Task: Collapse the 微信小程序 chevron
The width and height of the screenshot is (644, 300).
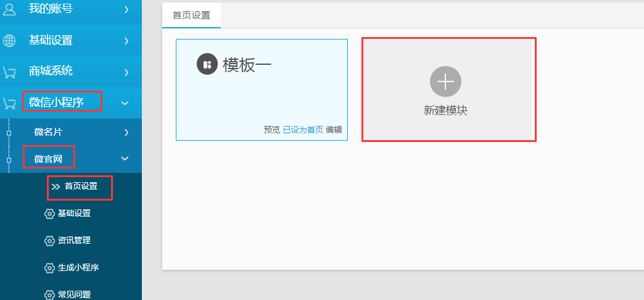Action: [126, 103]
